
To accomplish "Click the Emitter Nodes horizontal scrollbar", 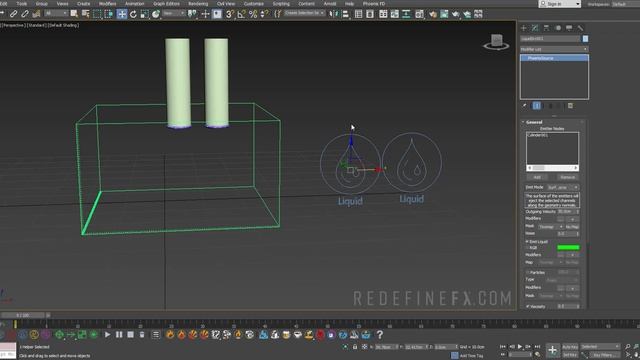I will [552, 168].
